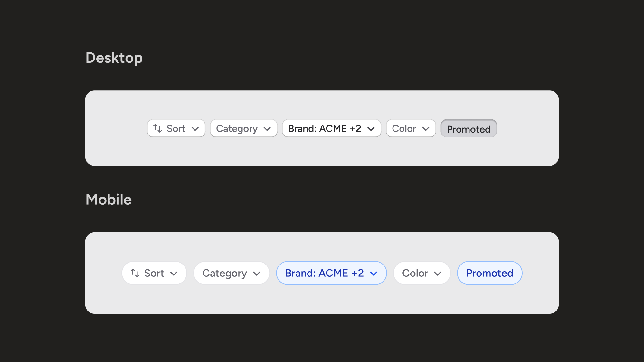Image resolution: width=644 pixels, height=362 pixels.
Task: Select the Mobile section heading
Action: click(x=109, y=200)
